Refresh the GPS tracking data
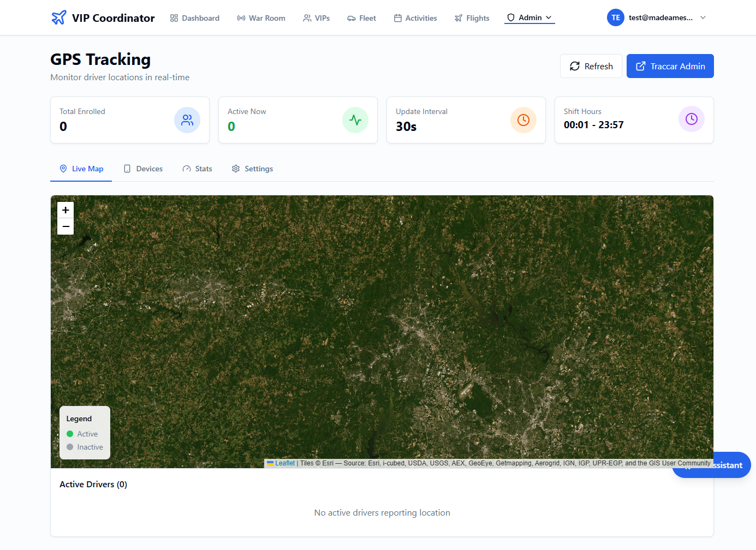 591,66
